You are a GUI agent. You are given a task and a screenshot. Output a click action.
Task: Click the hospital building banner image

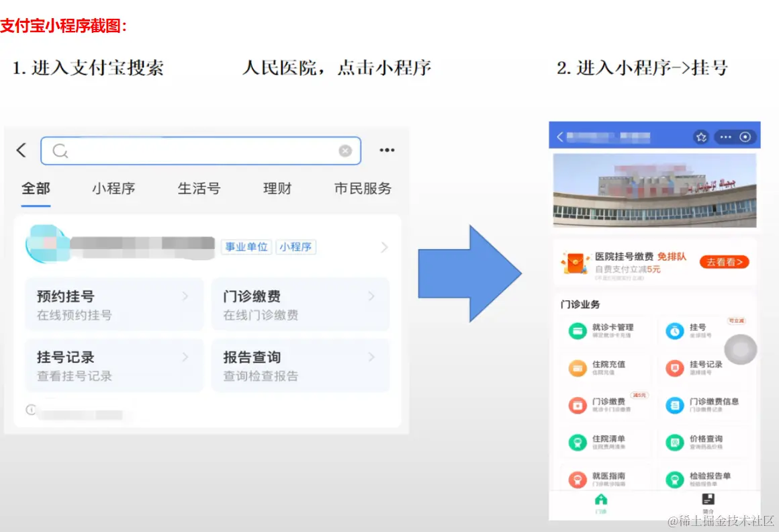pyautogui.click(x=655, y=190)
